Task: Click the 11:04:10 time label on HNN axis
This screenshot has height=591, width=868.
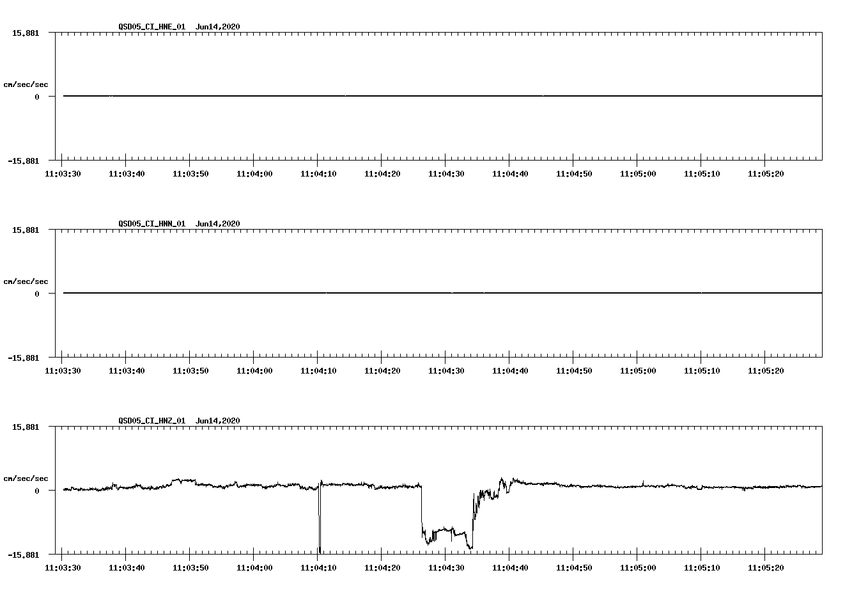Action: (x=318, y=371)
